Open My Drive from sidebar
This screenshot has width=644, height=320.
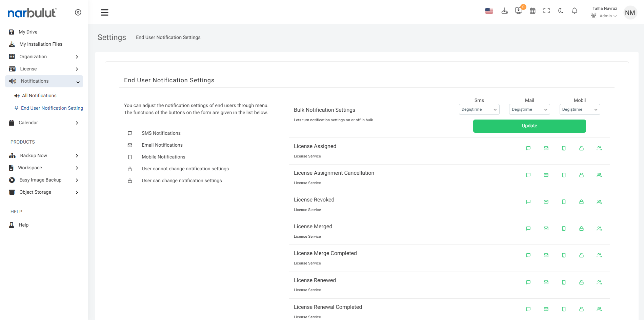pyautogui.click(x=28, y=32)
